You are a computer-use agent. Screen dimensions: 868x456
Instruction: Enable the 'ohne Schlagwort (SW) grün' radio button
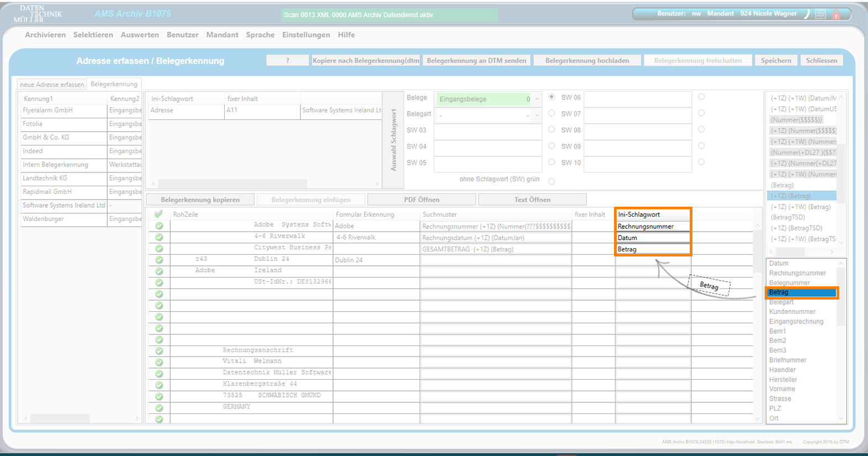tap(552, 181)
